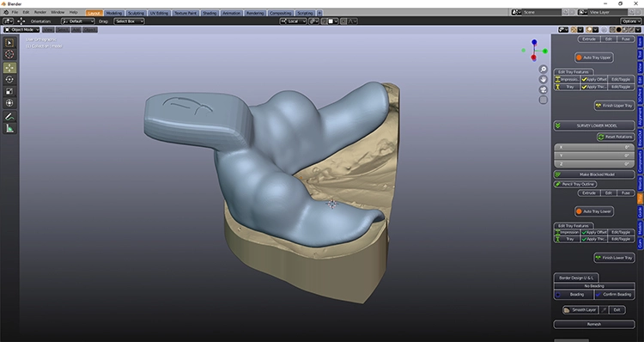This screenshot has width=644, height=342.
Task: Switch to the Sculpting workspace tab
Action: [x=136, y=13]
